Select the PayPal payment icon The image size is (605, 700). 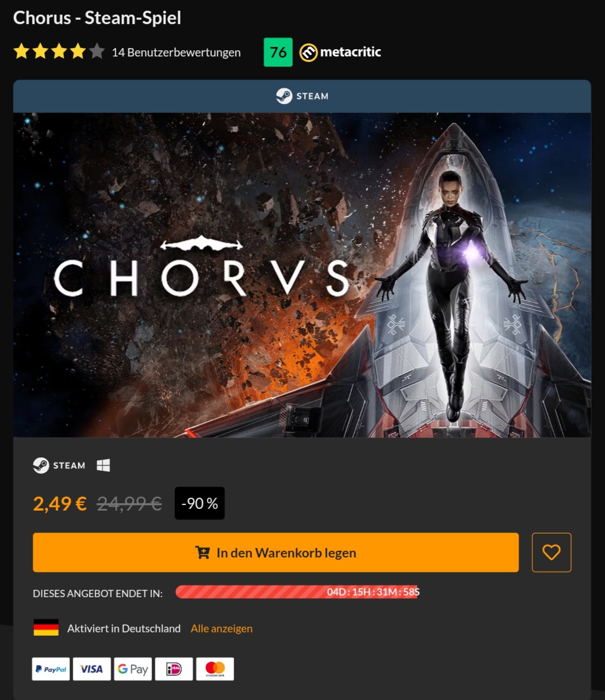coord(51,669)
